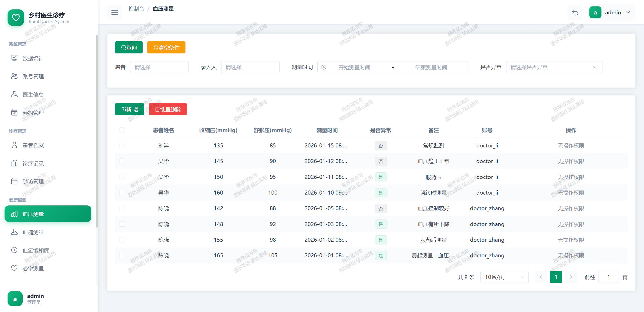Click the 新增 add button
The width and height of the screenshot is (644, 312).
130,109
